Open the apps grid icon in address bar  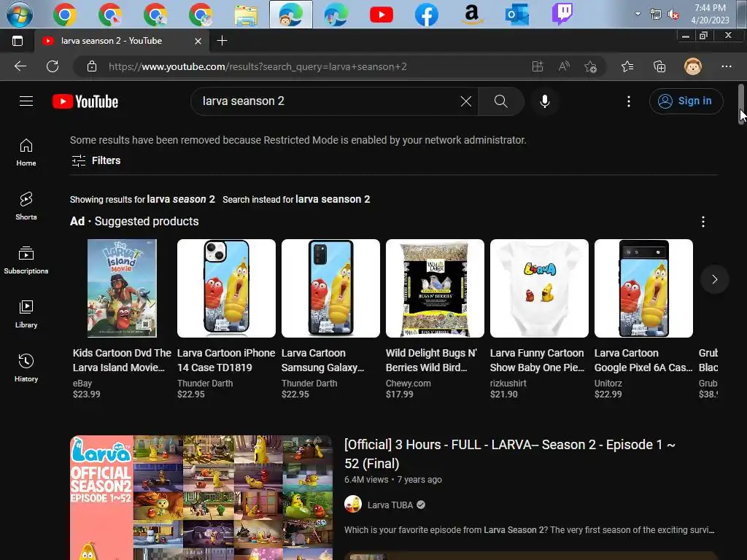coord(538,66)
